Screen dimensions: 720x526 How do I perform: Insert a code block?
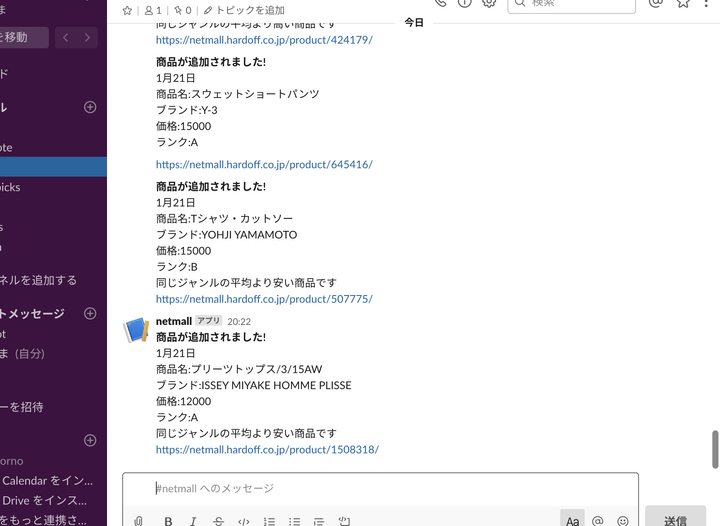[x=344, y=521]
